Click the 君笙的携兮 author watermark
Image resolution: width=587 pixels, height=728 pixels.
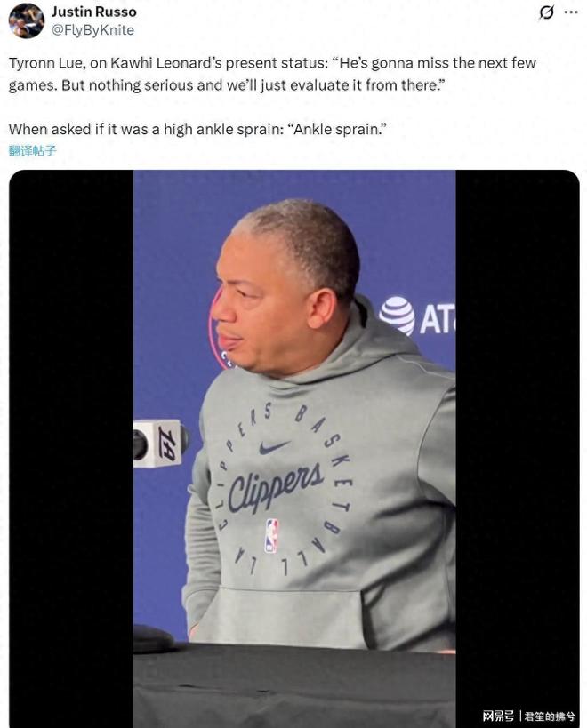click(550, 716)
